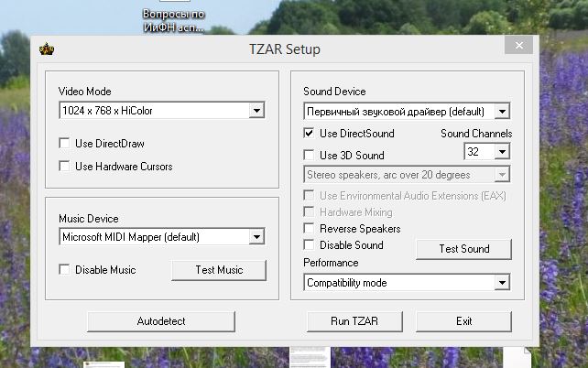Toggle the Disable Music checkbox
The height and width of the screenshot is (368, 588).
coord(64,270)
